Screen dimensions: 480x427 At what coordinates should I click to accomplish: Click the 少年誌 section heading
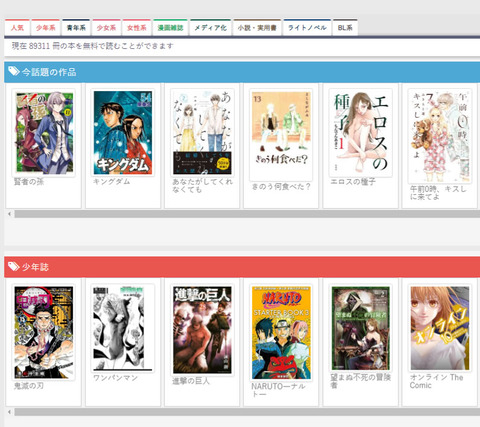pos(35,267)
